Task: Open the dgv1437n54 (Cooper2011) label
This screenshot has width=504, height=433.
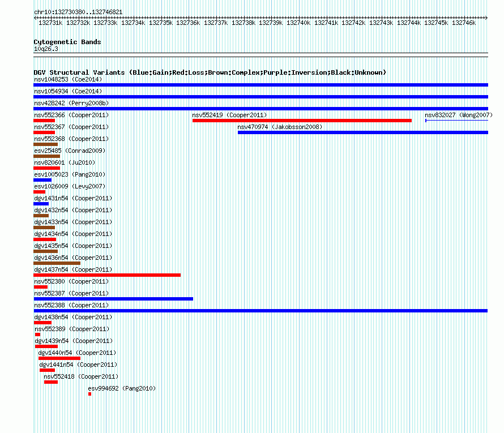Action: tap(73, 269)
